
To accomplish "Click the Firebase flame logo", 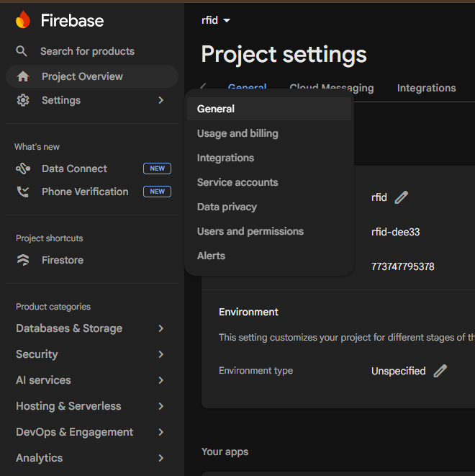I will pos(23,20).
